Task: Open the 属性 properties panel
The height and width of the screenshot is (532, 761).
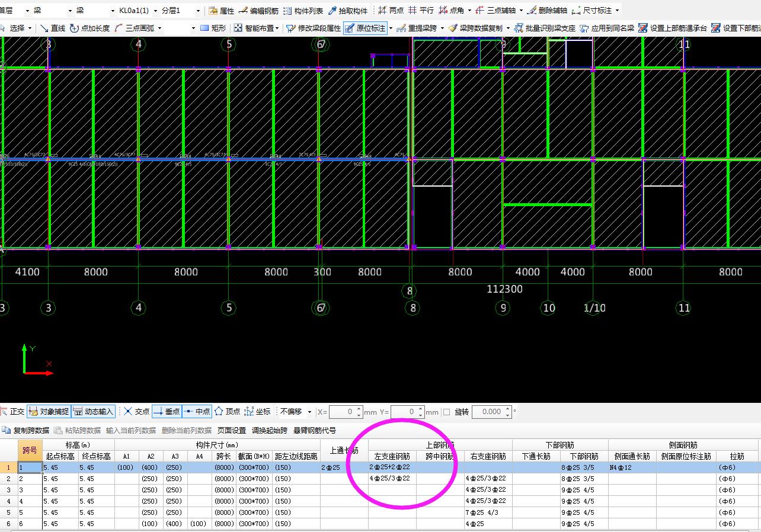Action: tap(222, 11)
